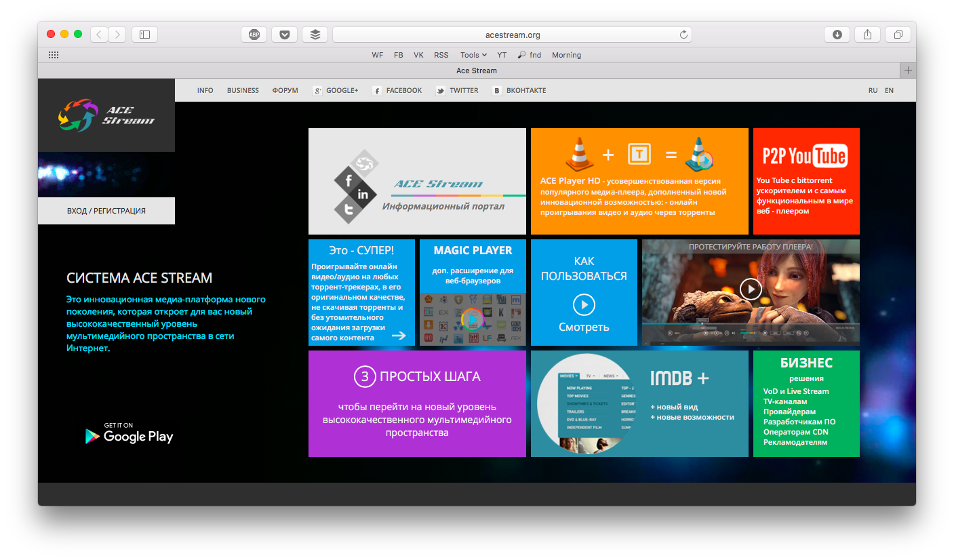Open WF bookmark
954x560 pixels.
coord(378,55)
